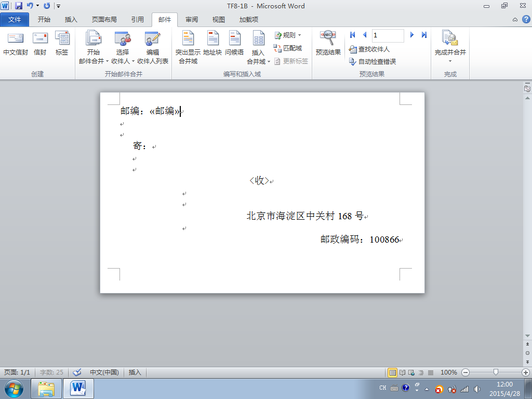Open Customize Quick Access Toolbar dropdown
The height and width of the screenshot is (399, 532).
tap(58, 6)
